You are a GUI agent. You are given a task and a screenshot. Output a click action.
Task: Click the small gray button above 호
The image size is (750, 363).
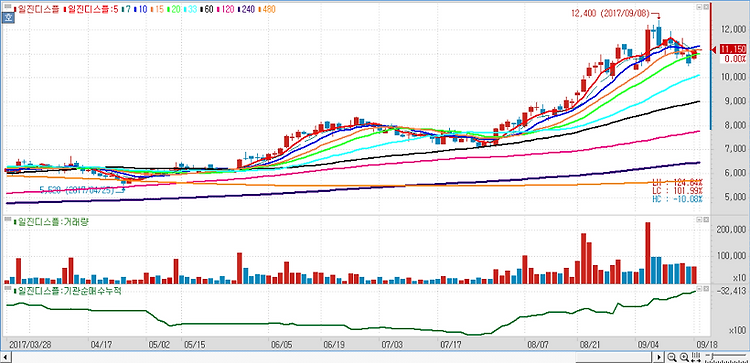click(x=8, y=7)
